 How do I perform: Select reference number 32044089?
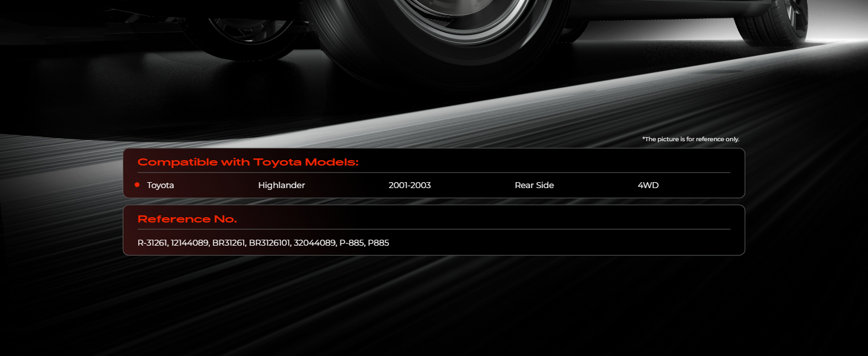point(315,243)
